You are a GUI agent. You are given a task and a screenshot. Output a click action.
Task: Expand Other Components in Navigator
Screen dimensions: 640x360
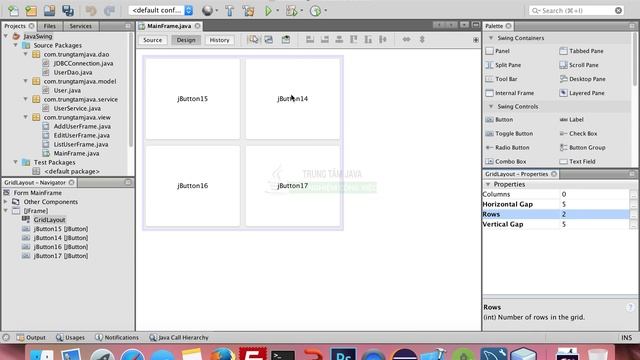pos(5,202)
